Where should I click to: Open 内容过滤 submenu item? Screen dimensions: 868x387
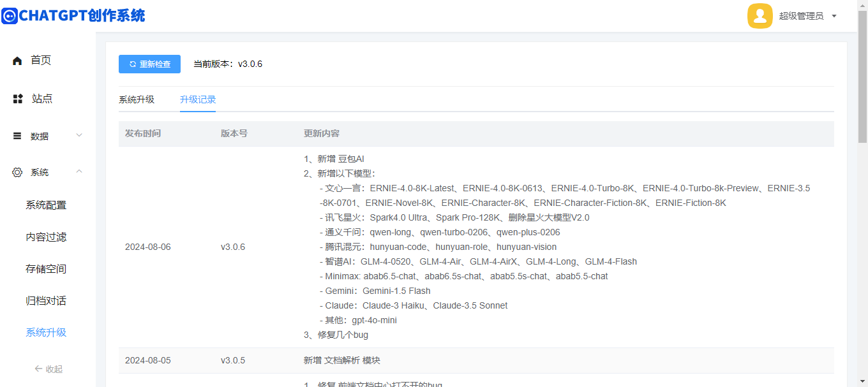[x=46, y=237]
